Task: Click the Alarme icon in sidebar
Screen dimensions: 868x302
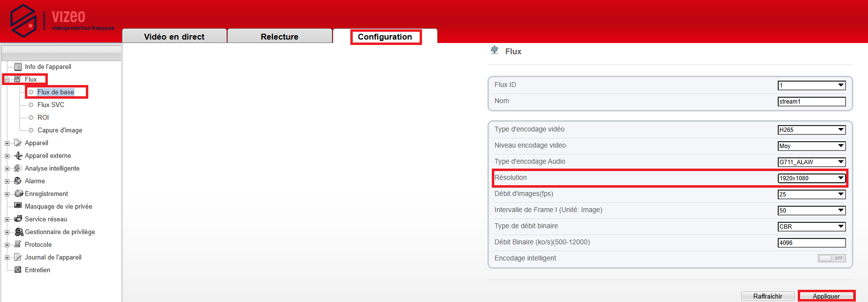Action: pos(18,181)
